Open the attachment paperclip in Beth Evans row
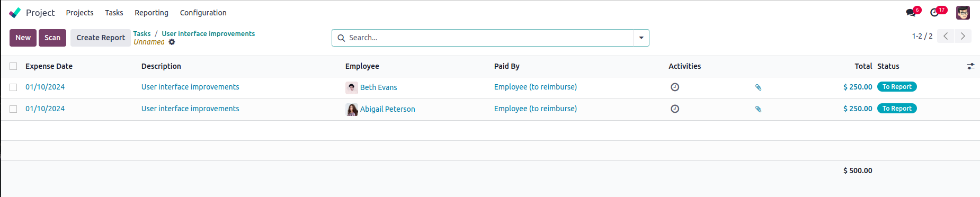Image resolution: width=980 pixels, height=197 pixels. point(758,87)
